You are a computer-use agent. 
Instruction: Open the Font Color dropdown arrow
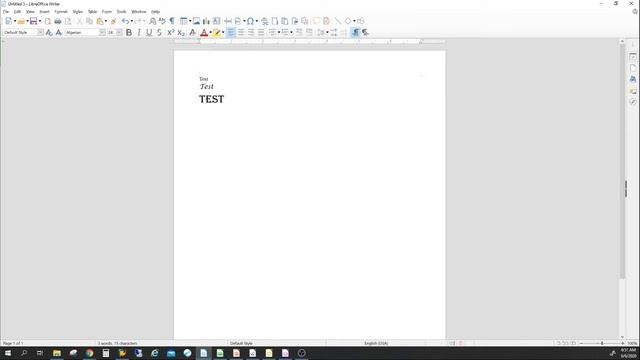[x=211, y=32]
